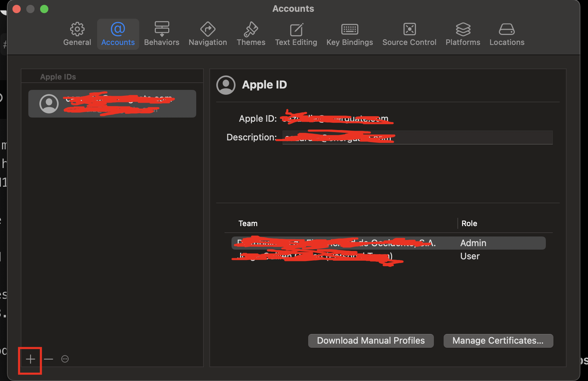Close the Accounts window with red button
This screenshot has height=381, width=588.
[x=17, y=9]
